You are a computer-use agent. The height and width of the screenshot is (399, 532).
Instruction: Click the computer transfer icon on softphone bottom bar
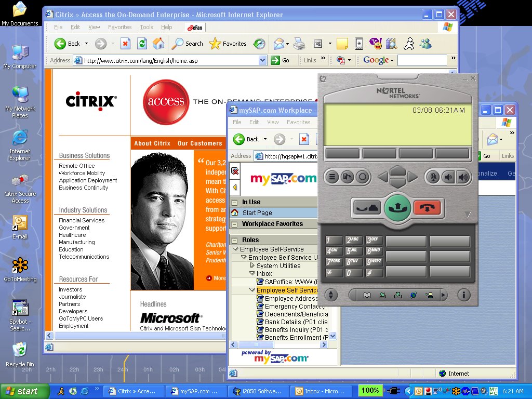point(429,295)
